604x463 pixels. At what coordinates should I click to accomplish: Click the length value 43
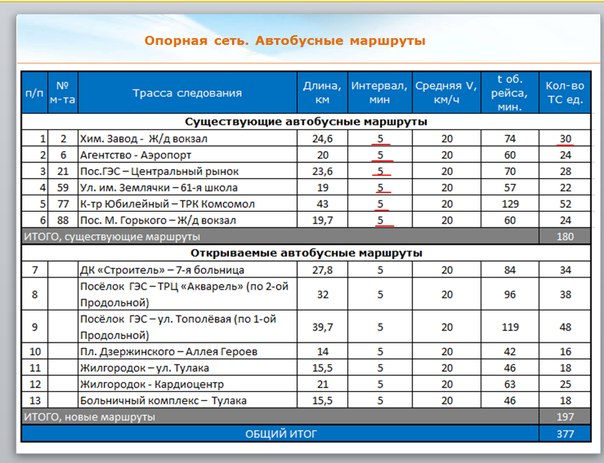322,204
